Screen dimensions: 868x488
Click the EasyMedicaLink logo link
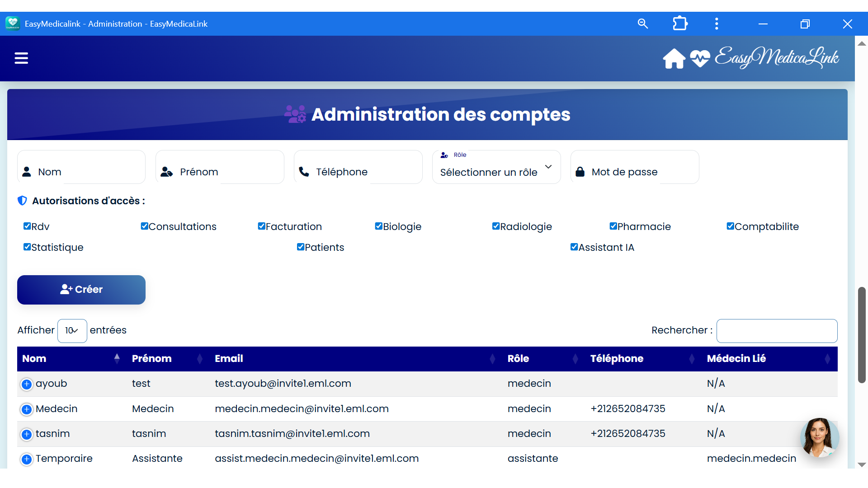pos(776,58)
